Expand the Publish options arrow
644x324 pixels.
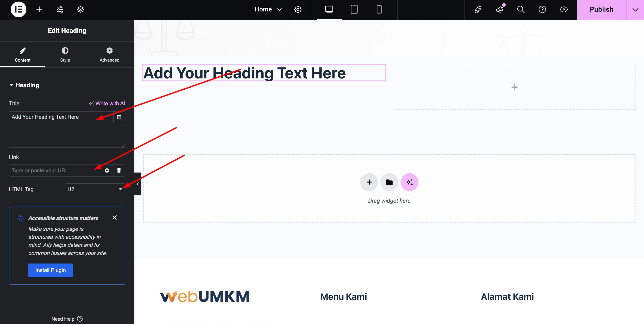point(635,9)
